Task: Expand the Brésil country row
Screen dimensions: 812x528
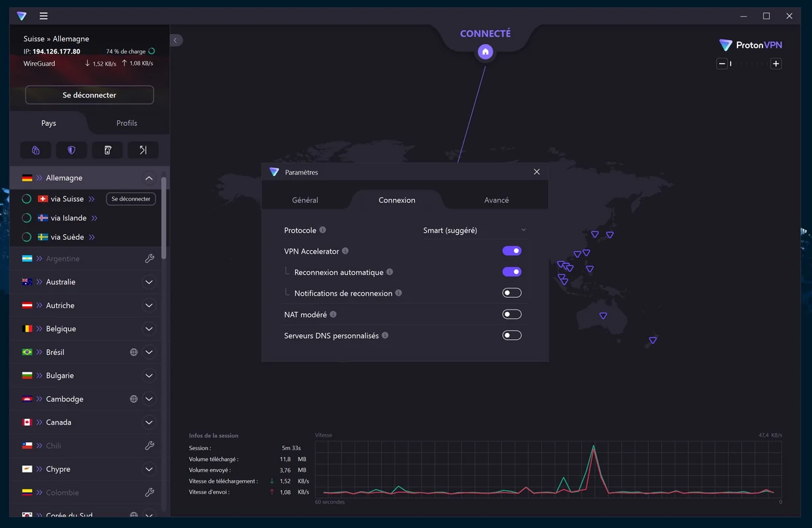Action: [149, 352]
